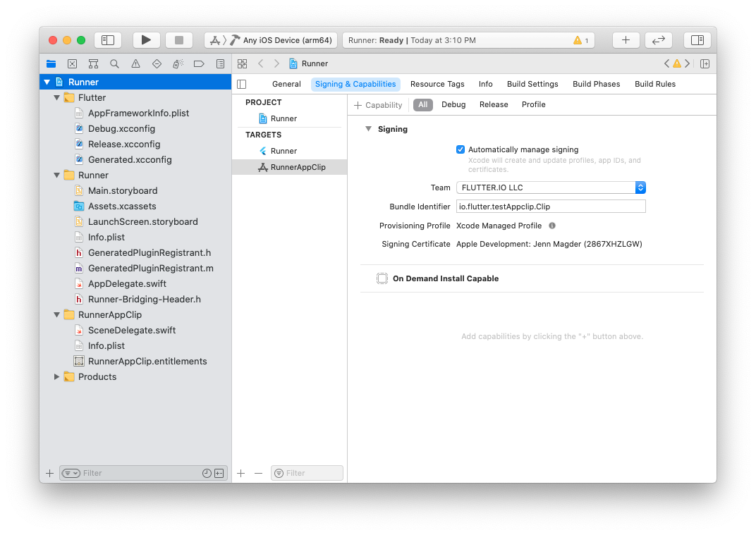Open the Issue navigator warning triangle
This screenshot has width=756, height=535.
(x=135, y=63)
